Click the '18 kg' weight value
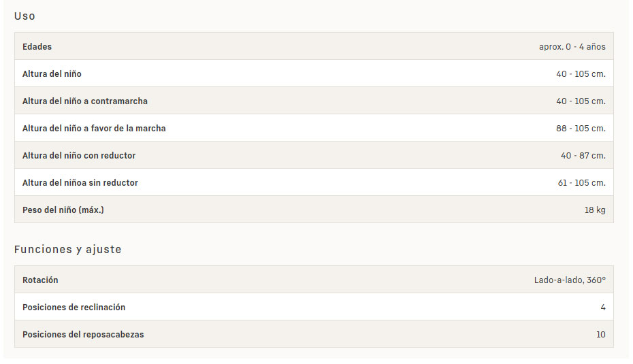The height and width of the screenshot is (364, 633). [595, 210]
